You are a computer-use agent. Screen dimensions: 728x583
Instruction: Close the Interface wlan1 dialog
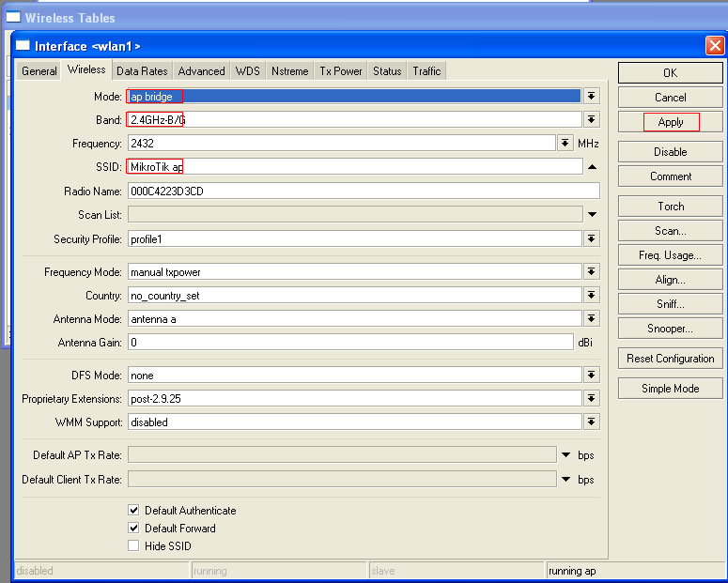(715, 46)
